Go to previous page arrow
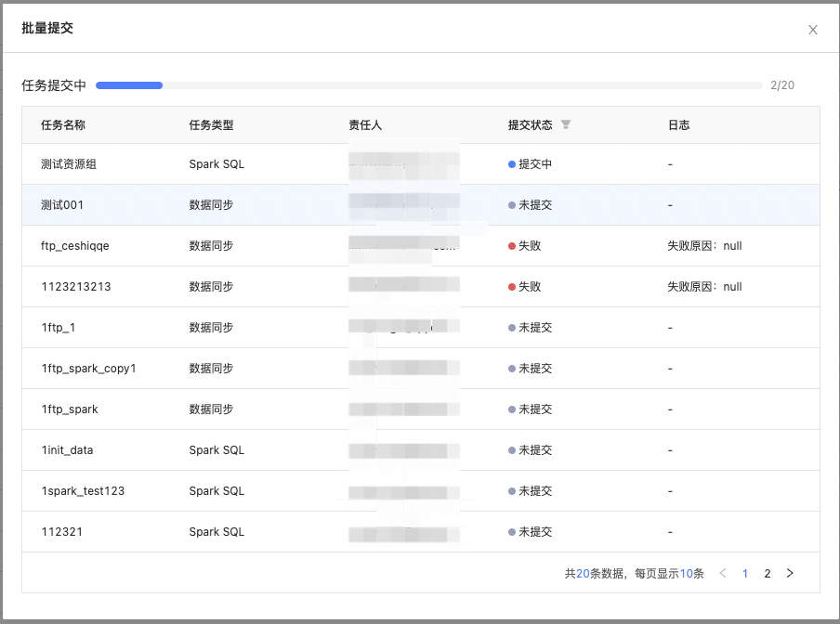Screen dimensions: 840x624 (x=723, y=573)
